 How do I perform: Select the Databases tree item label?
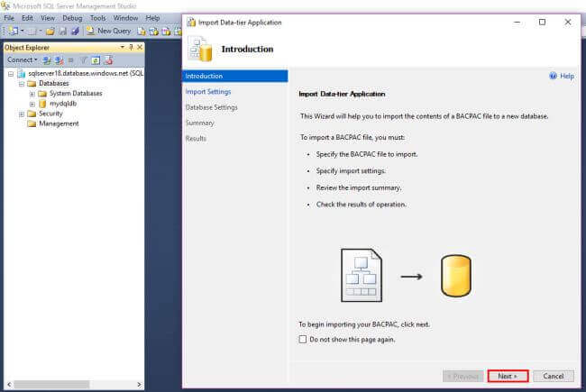point(54,83)
